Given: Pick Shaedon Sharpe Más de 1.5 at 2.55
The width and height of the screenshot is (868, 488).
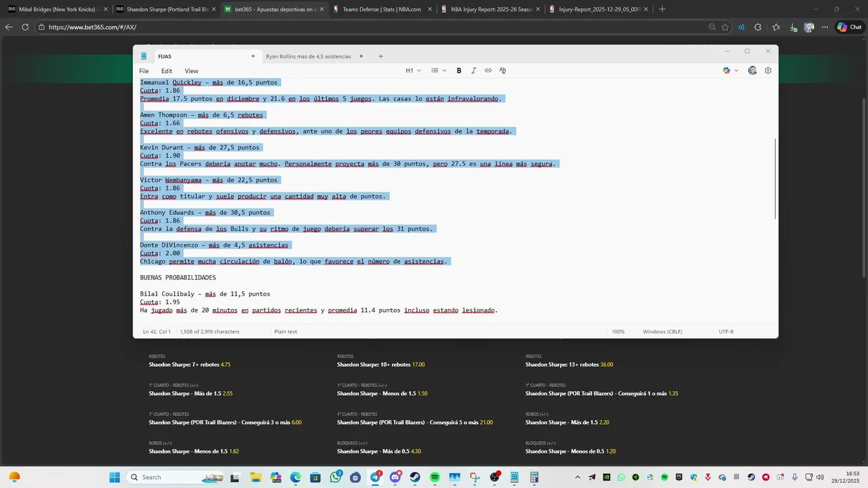Looking at the screenshot, I should coord(191,393).
